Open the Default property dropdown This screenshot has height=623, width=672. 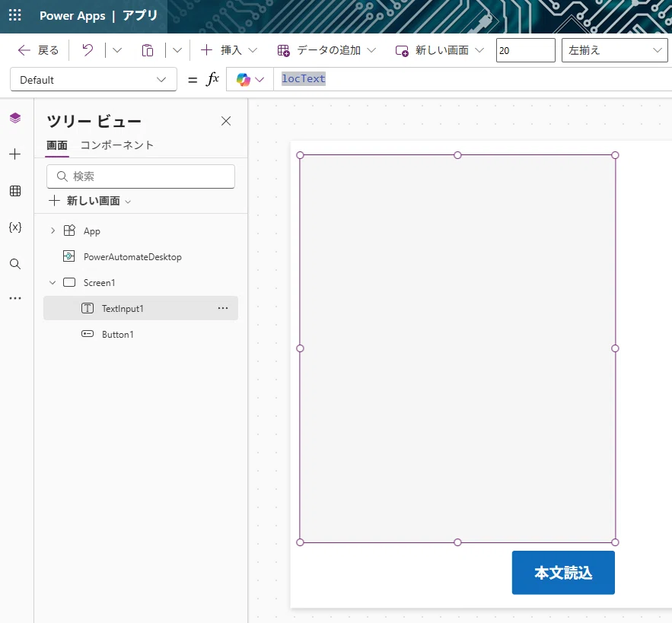[x=94, y=79]
